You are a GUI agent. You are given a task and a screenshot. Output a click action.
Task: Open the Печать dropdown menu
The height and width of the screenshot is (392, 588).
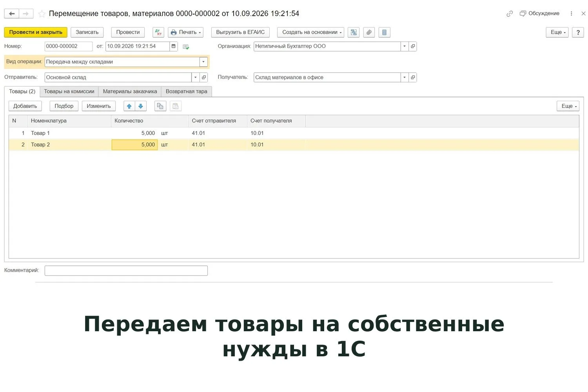coord(186,32)
